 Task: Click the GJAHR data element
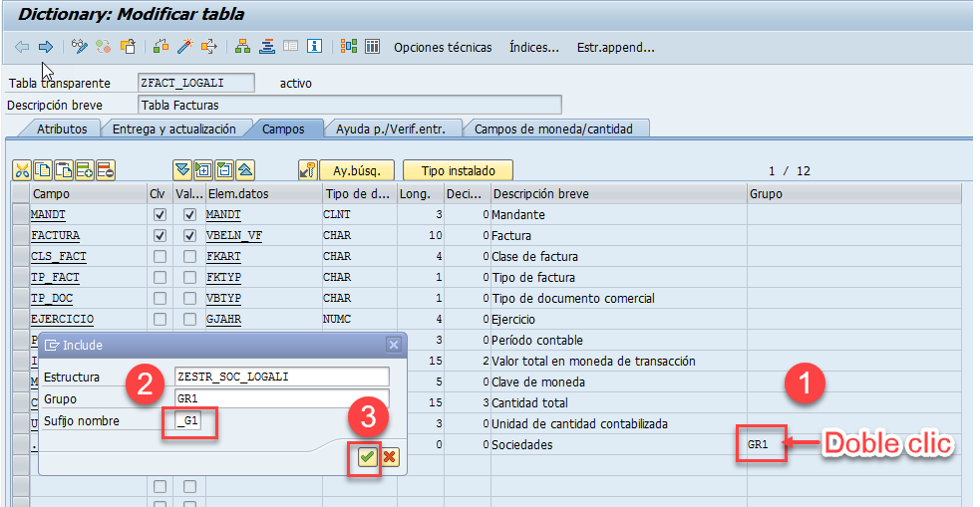223,319
